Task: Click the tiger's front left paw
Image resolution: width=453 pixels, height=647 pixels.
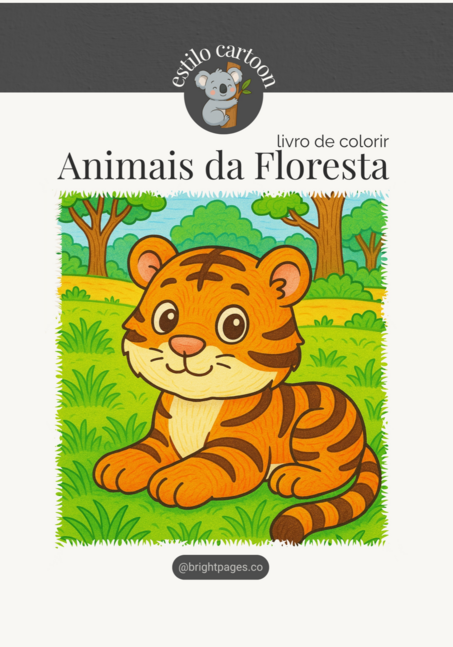Action: 120,470
